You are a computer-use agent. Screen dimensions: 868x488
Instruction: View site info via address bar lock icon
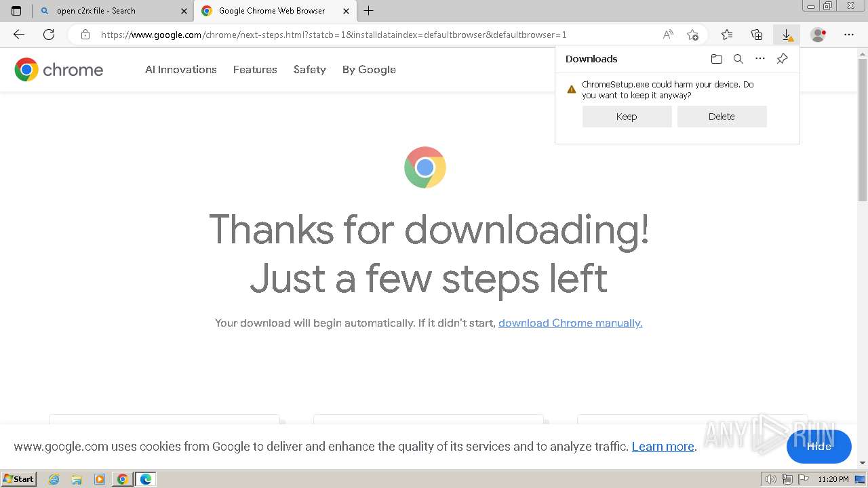(x=85, y=35)
